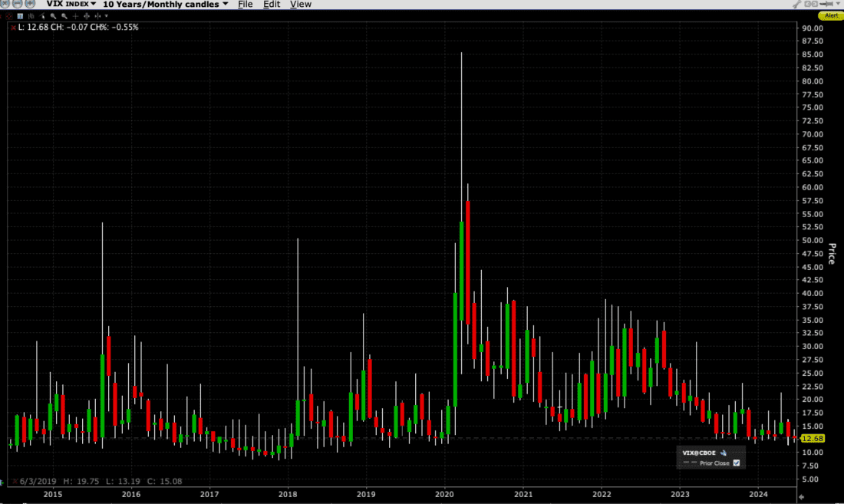
Task: Click the chart link icon near VIX@CBOE label
Action: [723, 453]
